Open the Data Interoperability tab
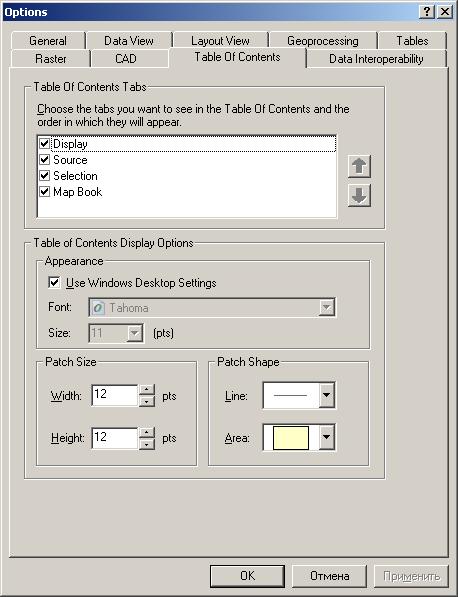Image resolution: width=458 pixels, height=597 pixels. [376, 59]
